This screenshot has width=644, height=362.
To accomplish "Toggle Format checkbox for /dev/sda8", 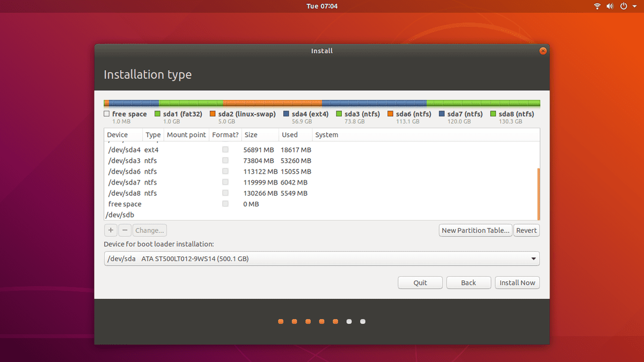I will (x=225, y=193).
